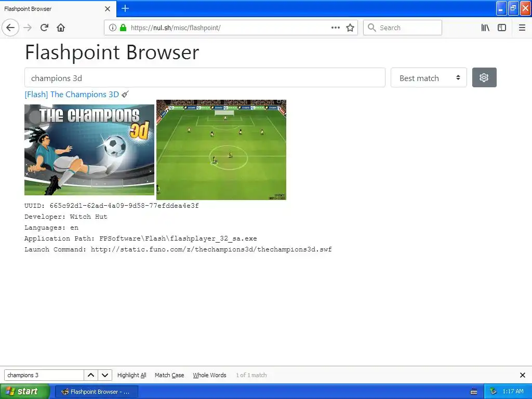The width and height of the screenshot is (532, 399).
Task: Minimize the browser window
Action: tap(501, 8)
